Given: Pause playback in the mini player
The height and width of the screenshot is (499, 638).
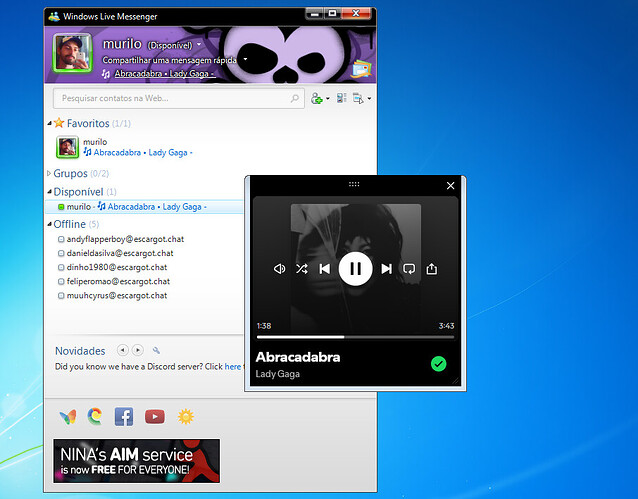Looking at the screenshot, I should coord(355,269).
